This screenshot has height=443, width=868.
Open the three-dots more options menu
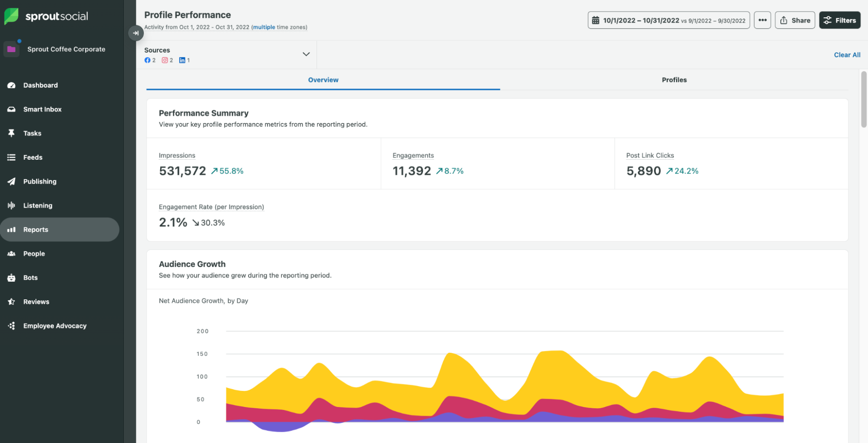click(x=762, y=20)
